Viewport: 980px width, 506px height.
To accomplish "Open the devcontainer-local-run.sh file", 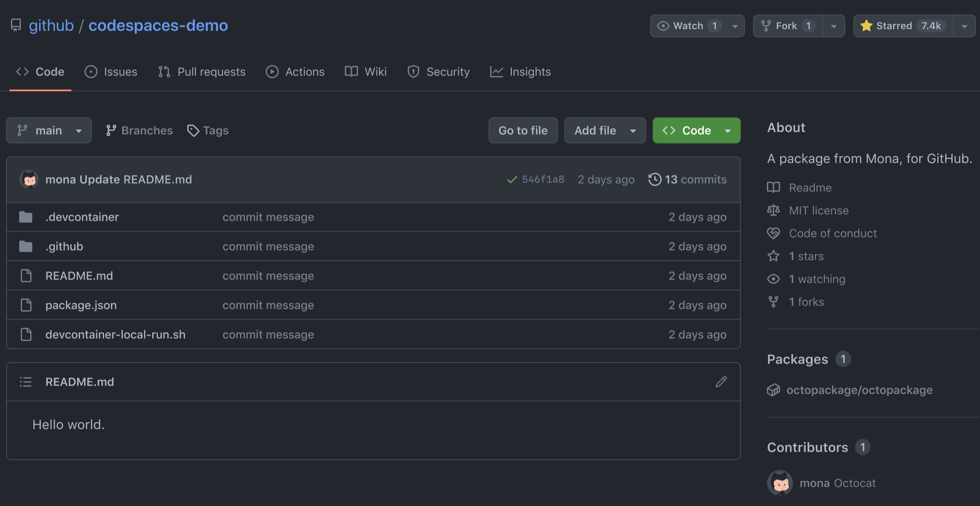I will pos(115,335).
